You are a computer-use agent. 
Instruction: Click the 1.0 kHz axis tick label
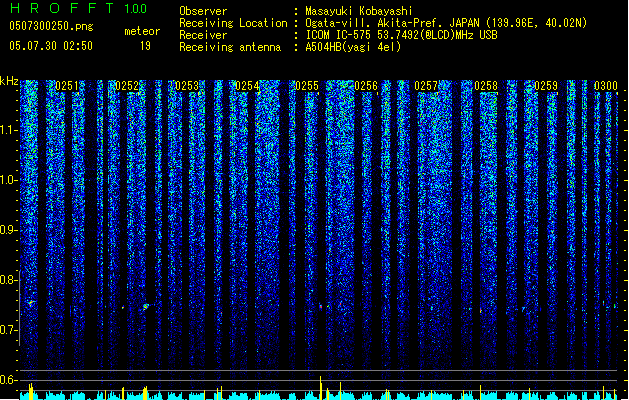8,180
